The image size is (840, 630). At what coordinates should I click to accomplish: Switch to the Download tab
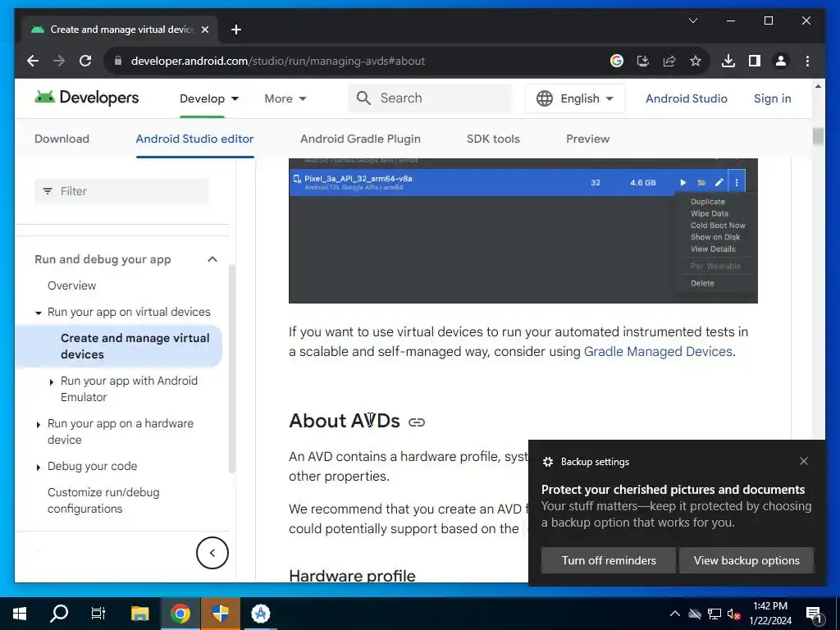click(62, 139)
